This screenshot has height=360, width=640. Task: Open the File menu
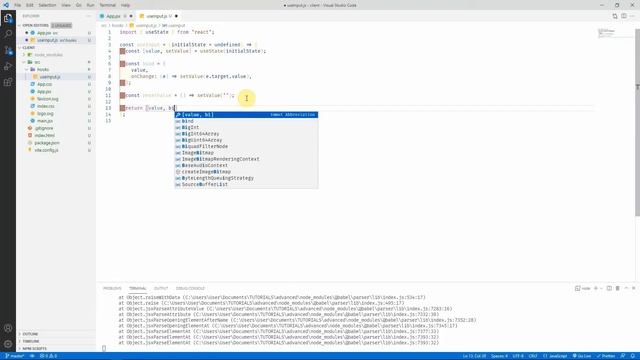pos(18,5)
